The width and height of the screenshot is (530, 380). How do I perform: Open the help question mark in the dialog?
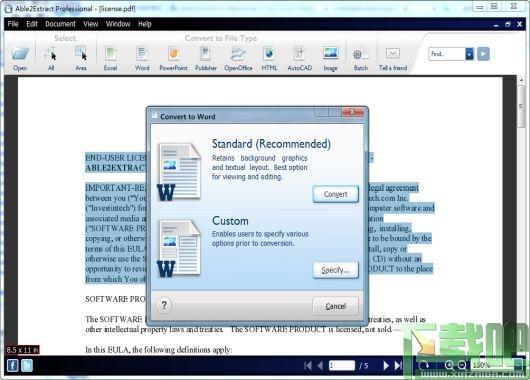coord(164,305)
